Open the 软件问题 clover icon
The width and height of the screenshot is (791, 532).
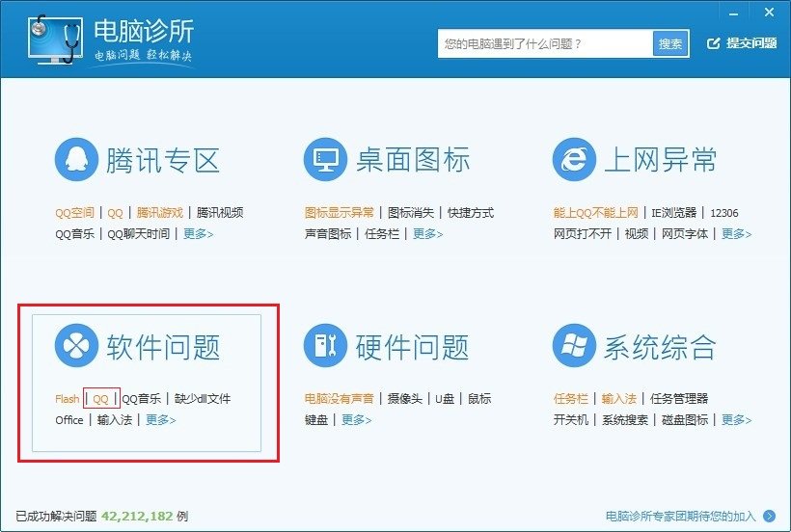coord(76,346)
